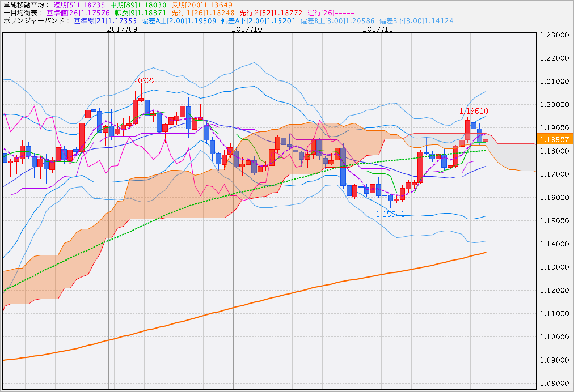Click the low price label 1.15541
The height and width of the screenshot is (392, 574).
pyautogui.click(x=390, y=214)
